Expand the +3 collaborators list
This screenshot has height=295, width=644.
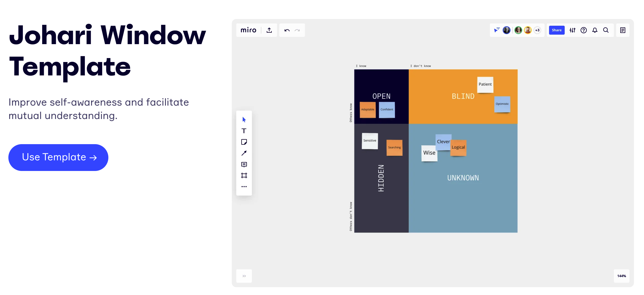click(x=537, y=30)
